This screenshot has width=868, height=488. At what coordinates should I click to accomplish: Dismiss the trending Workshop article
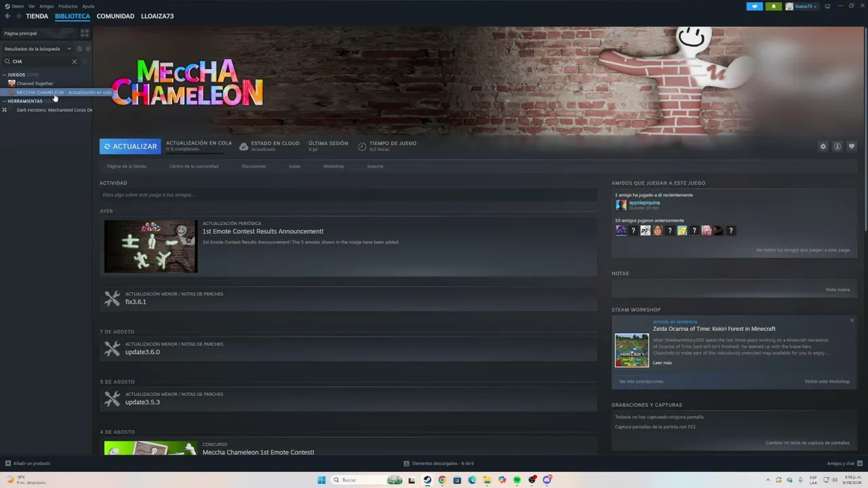pos(852,321)
